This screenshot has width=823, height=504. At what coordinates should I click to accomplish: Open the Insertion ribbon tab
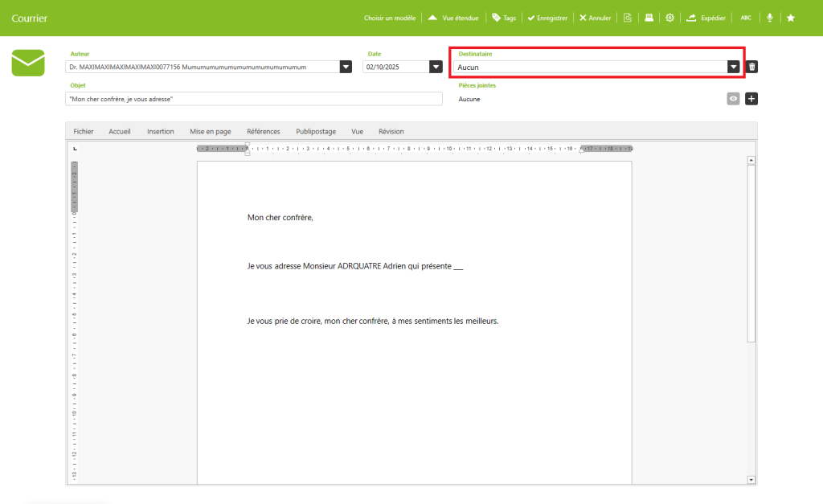[160, 131]
